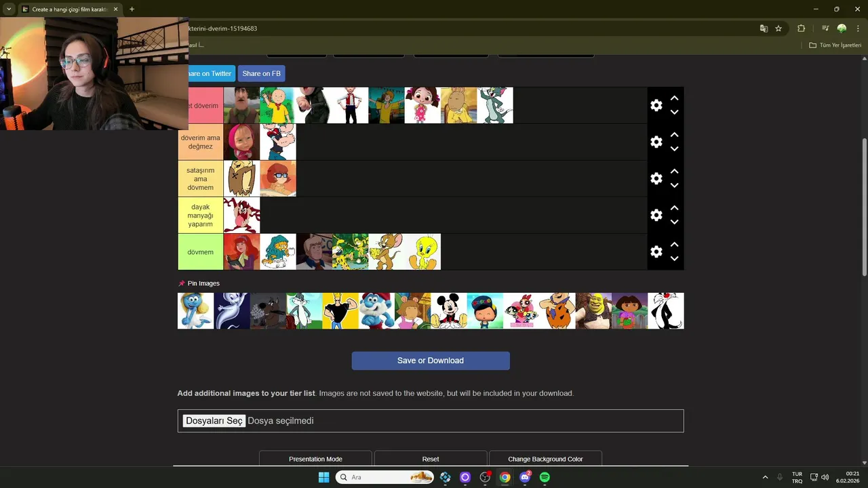Open Presentation Mode
This screenshot has height=488, width=868.
tap(315, 459)
